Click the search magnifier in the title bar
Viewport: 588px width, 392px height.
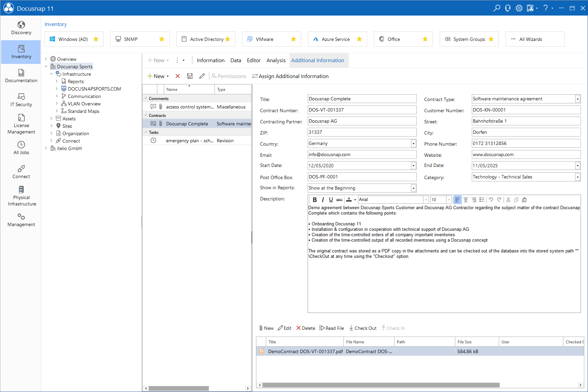point(496,8)
